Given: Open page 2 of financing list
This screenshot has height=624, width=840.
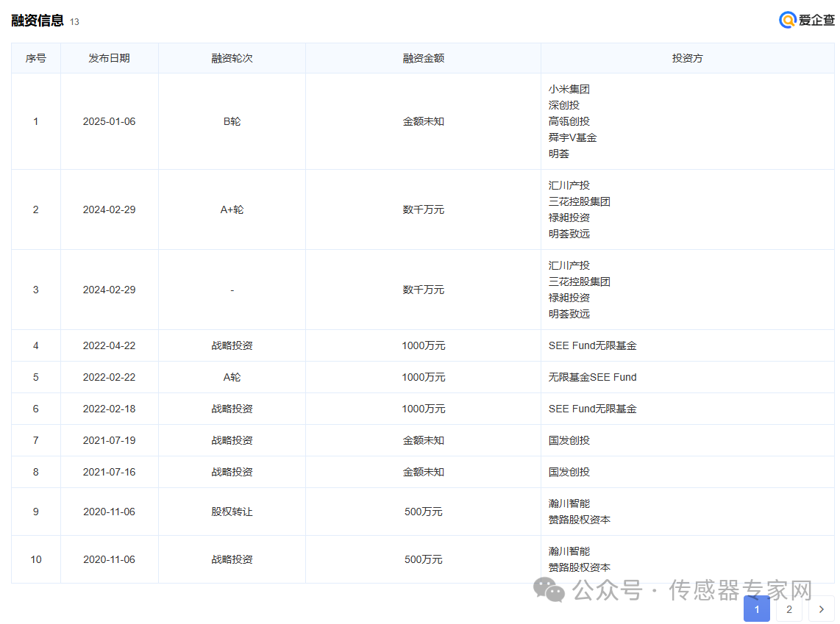Looking at the screenshot, I should tap(789, 609).
